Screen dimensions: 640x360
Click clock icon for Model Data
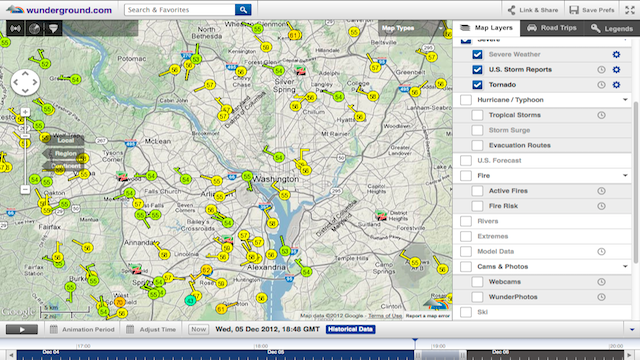click(x=601, y=251)
